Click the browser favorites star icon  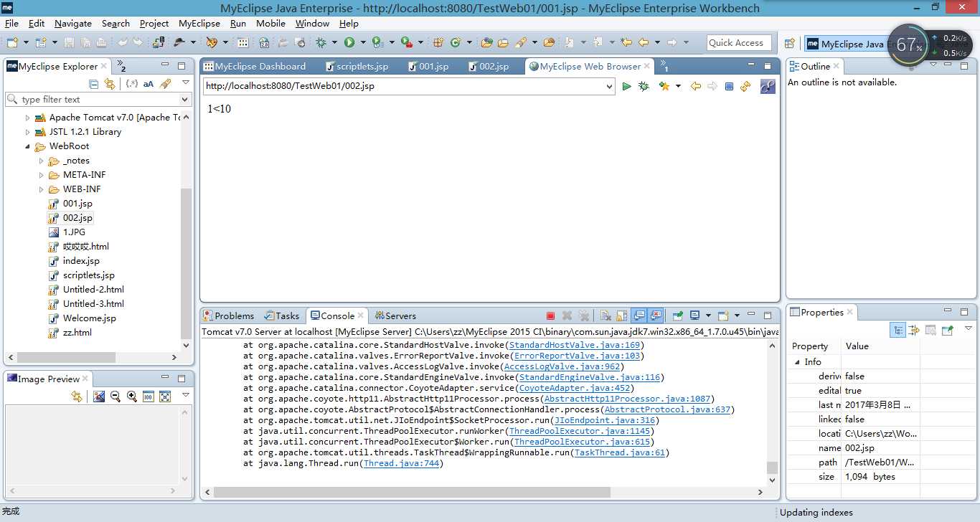[664, 86]
